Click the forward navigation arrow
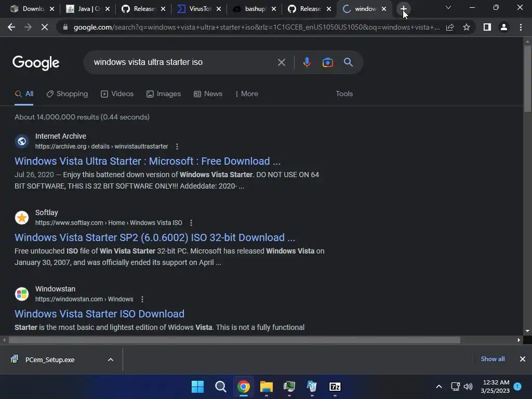532x399 pixels. tap(28, 27)
